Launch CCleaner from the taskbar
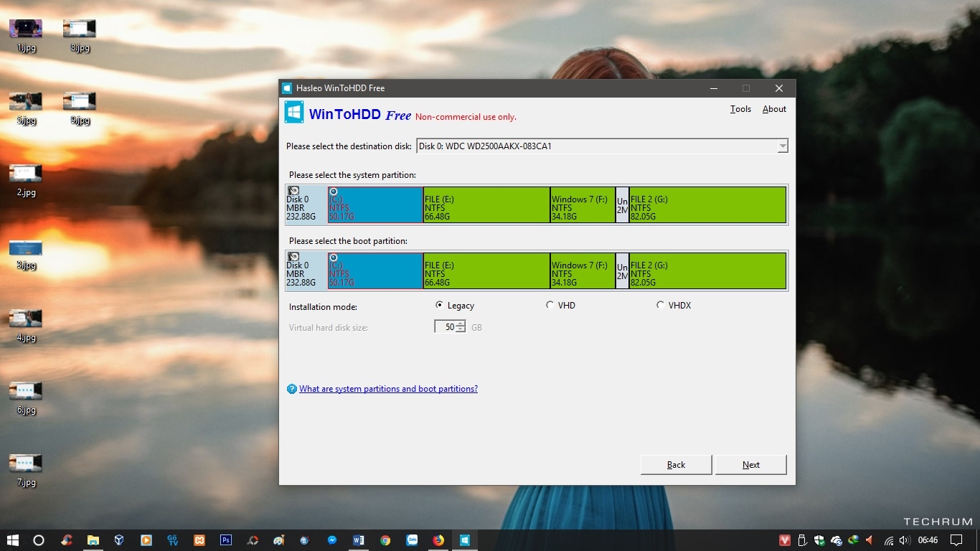 pyautogui.click(x=67, y=540)
